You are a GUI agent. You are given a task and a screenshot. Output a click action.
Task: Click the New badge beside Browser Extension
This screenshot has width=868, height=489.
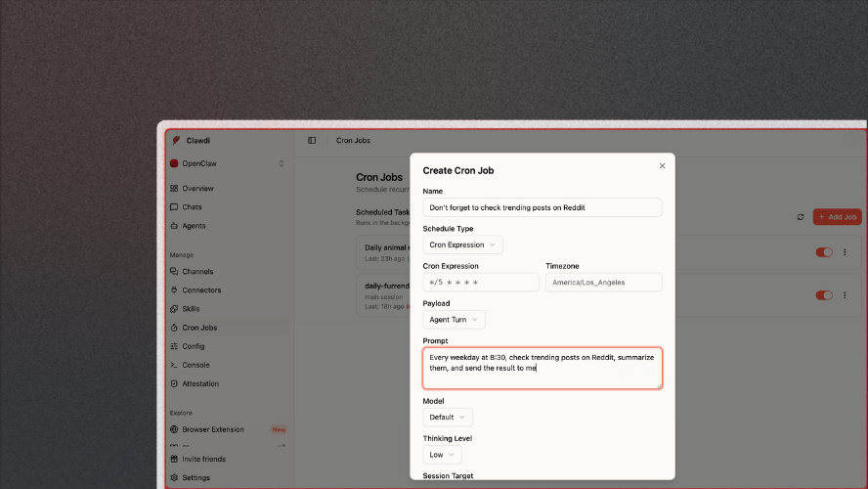[279, 429]
